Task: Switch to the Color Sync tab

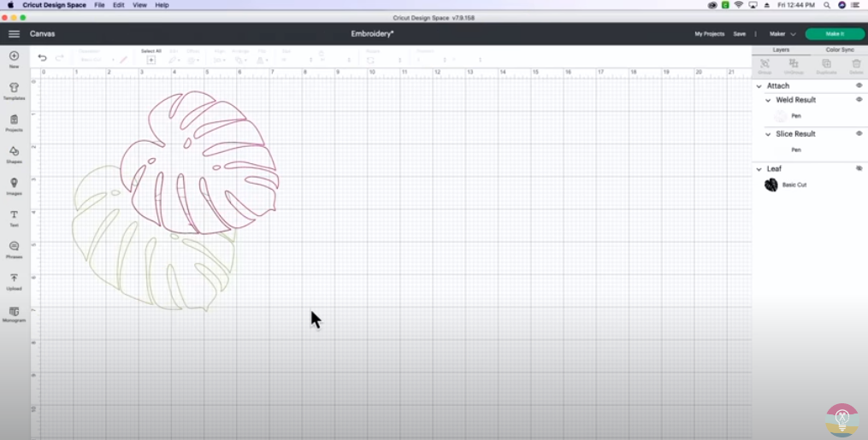Action: [x=839, y=50]
